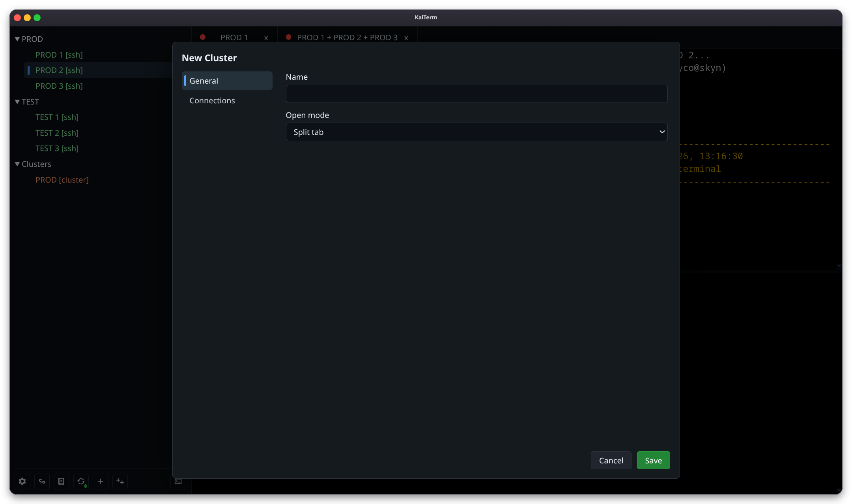This screenshot has width=852, height=504.
Task: Select PROD 2 [ssh] connection
Action: tap(59, 70)
